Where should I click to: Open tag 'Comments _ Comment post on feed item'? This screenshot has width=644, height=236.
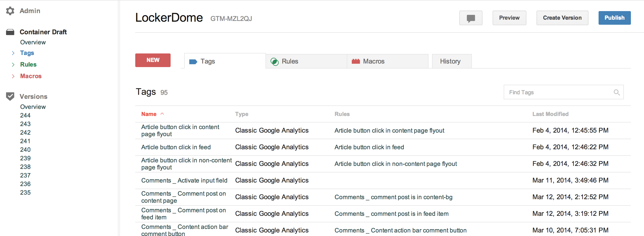[x=183, y=214]
